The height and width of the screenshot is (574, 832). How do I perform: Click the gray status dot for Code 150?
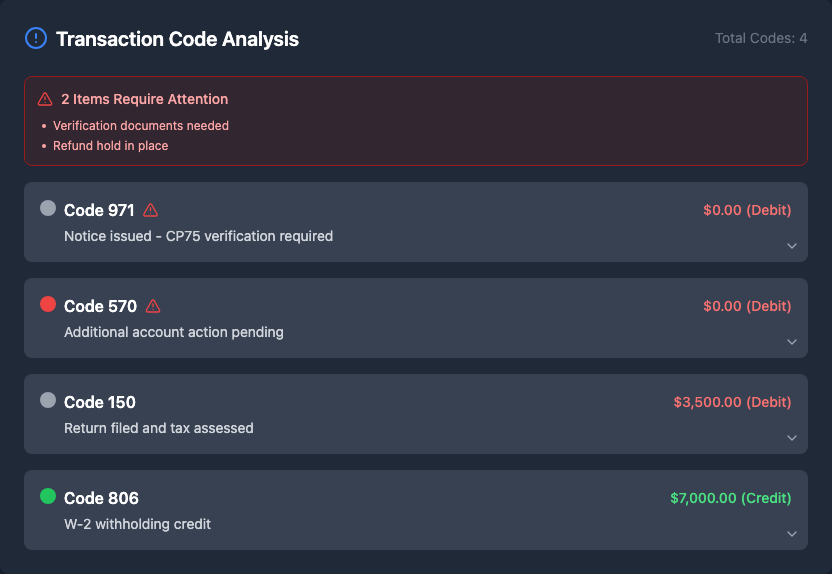[48, 400]
